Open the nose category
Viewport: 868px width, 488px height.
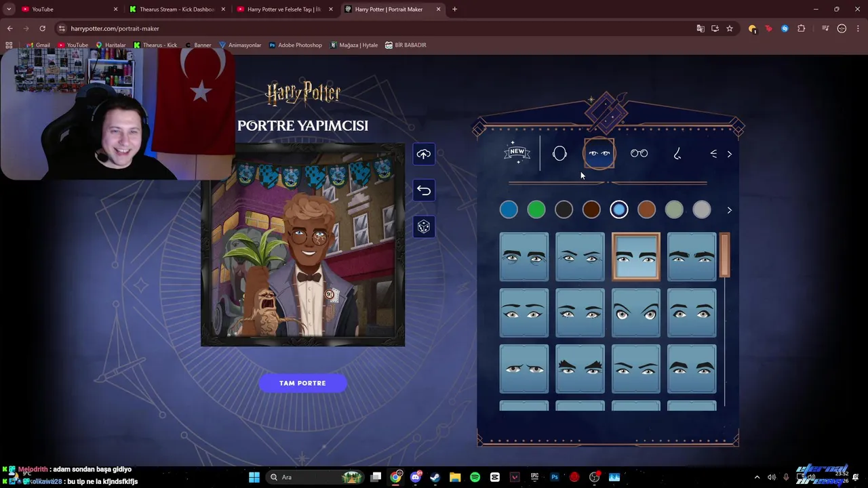tap(677, 154)
